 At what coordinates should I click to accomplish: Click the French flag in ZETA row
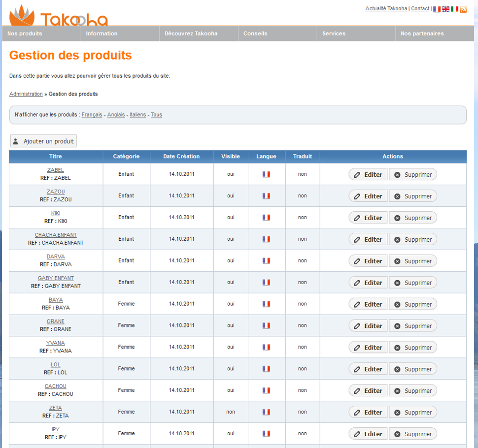point(266,412)
